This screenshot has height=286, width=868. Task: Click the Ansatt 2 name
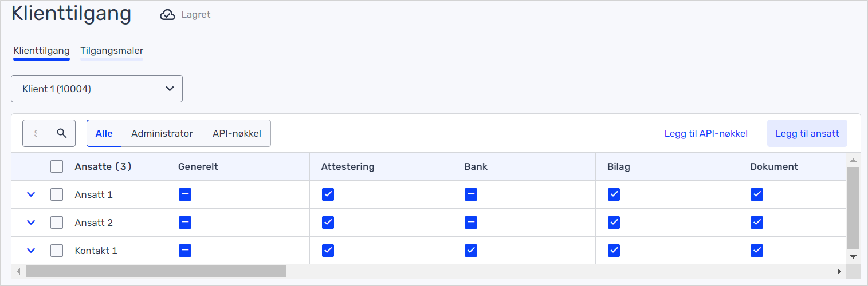[94, 223]
